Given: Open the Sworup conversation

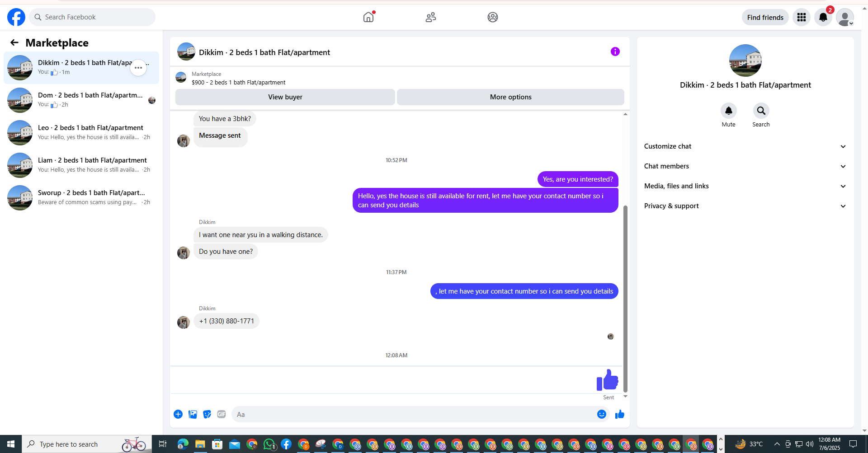Looking at the screenshot, I should point(81,198).
